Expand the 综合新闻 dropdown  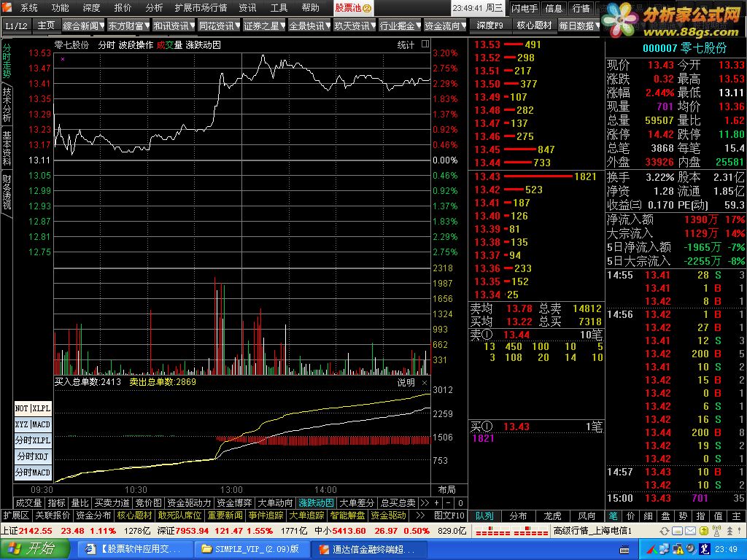pos(84,26)
